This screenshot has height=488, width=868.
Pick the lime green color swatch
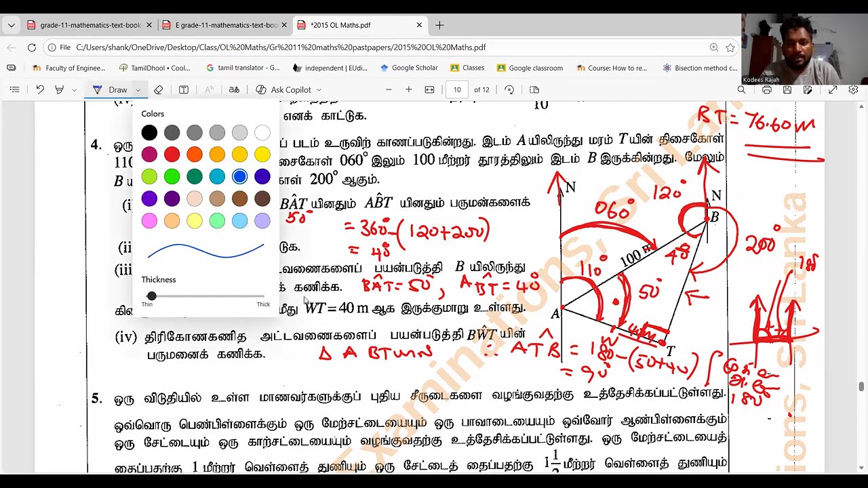[149, 177]
